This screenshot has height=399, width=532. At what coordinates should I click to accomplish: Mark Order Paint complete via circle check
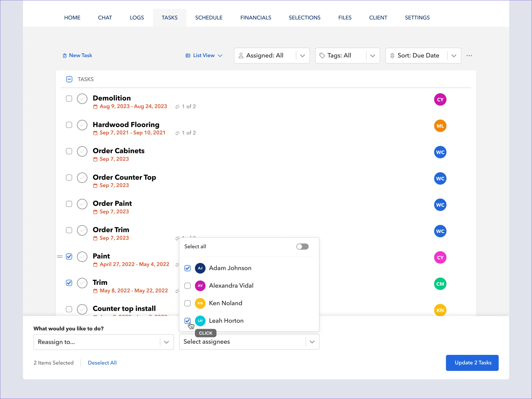pos(82,204)
